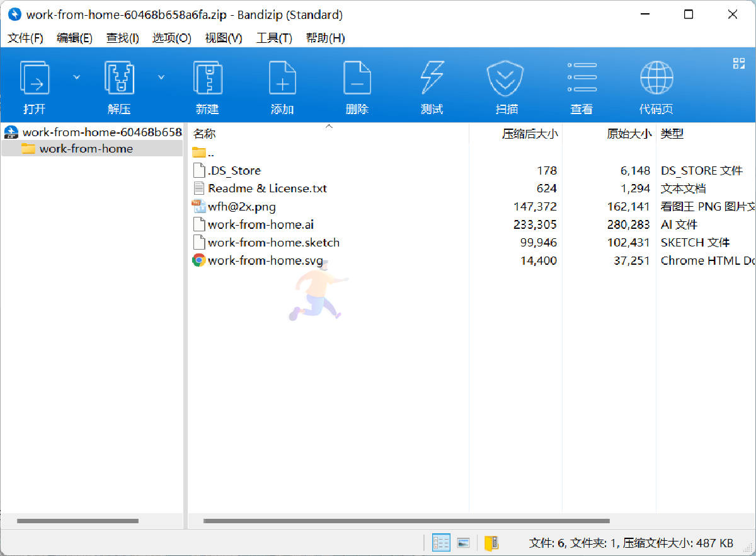Open the 帮助(H) menu
Image resolution: width=756 pixels, height=556 pixels.
pos(325,38)
